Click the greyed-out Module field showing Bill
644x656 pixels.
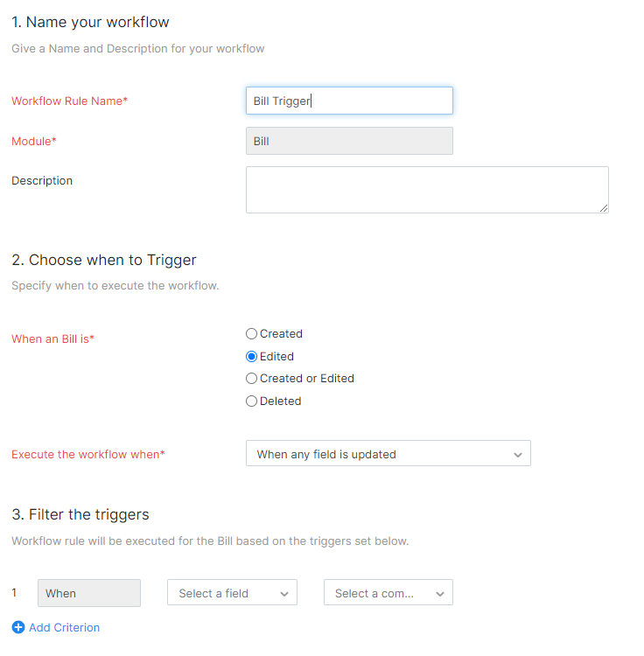tap(349, 141)
